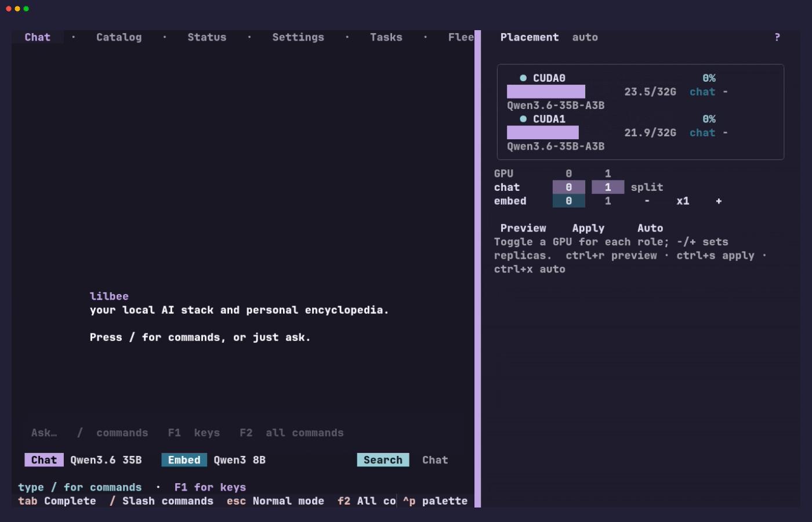Toggle GPU 1 for embed role
The image size is (812, 522).
pos(608,201)
